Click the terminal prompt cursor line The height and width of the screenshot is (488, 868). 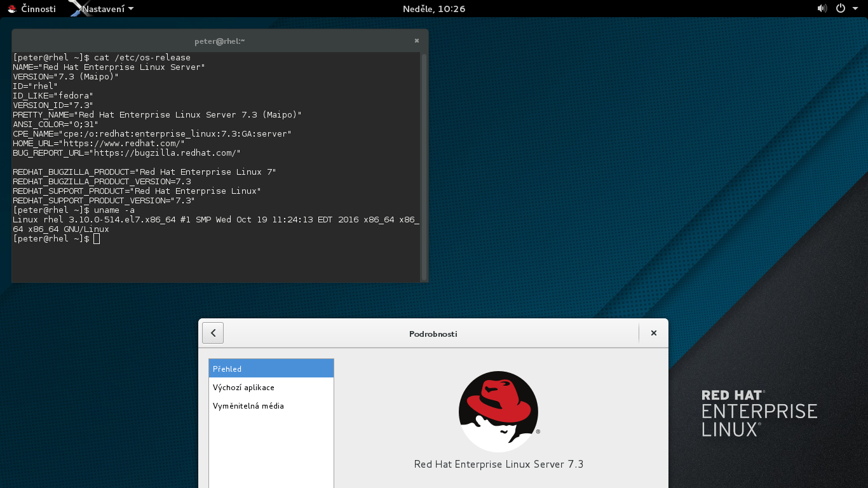coord(56,238)
